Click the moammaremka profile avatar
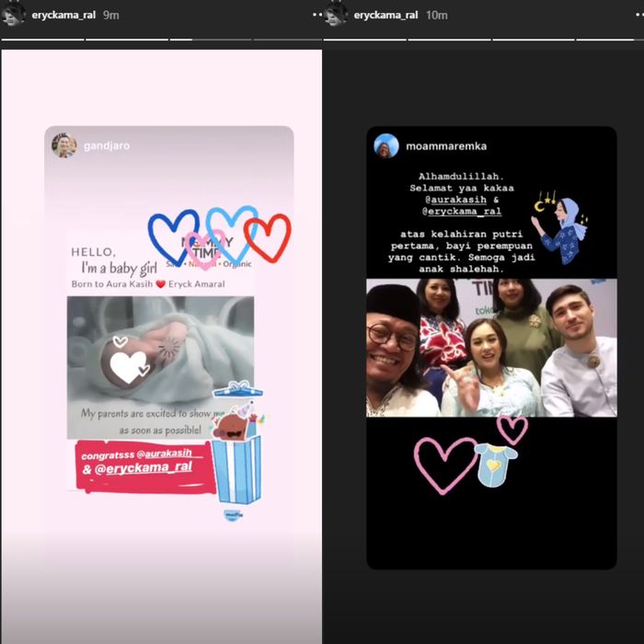 click(x=386, y=145)
